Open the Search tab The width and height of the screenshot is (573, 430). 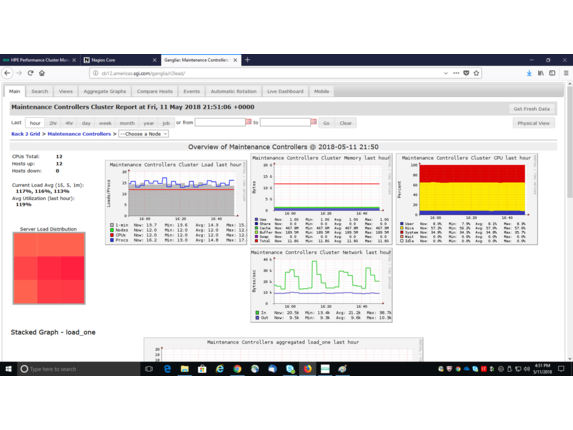point(39,91)
